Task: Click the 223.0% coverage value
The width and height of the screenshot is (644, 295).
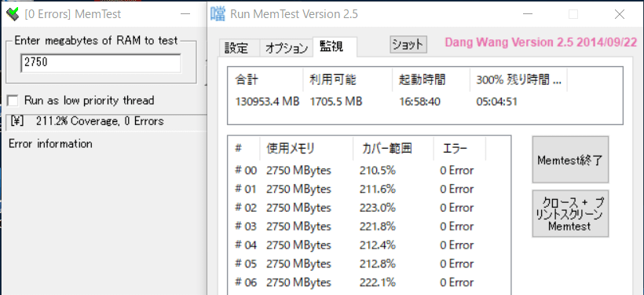Action: pyautogui.click(x=379, y=208)
